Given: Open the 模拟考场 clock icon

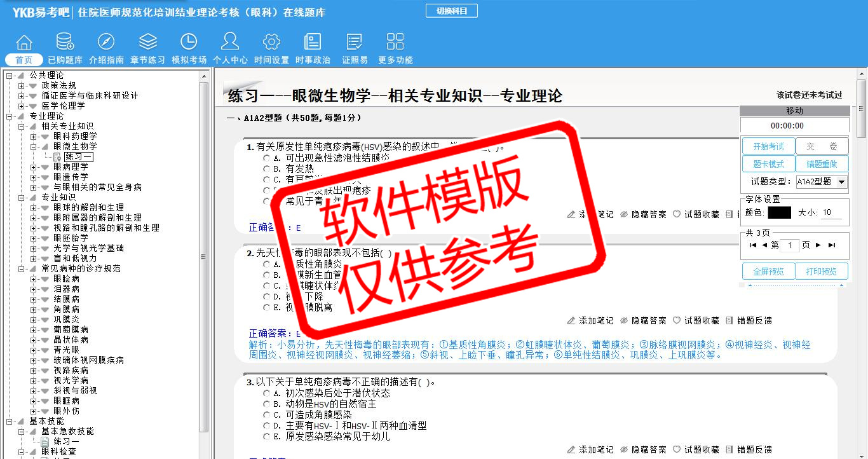Looking at the screenshot, I should pyautogui.click(x=189, y=43).
